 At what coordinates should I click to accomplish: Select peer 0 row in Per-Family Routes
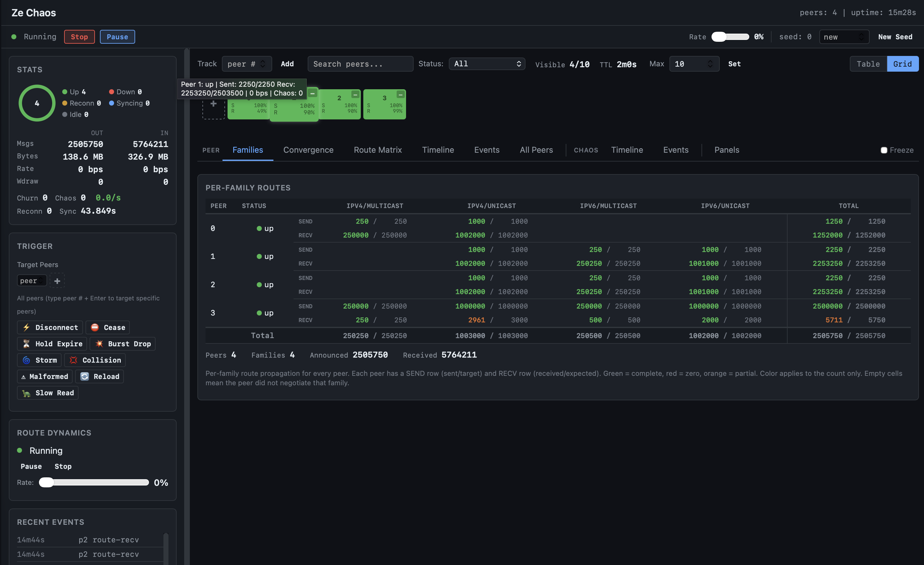(558, 228)
